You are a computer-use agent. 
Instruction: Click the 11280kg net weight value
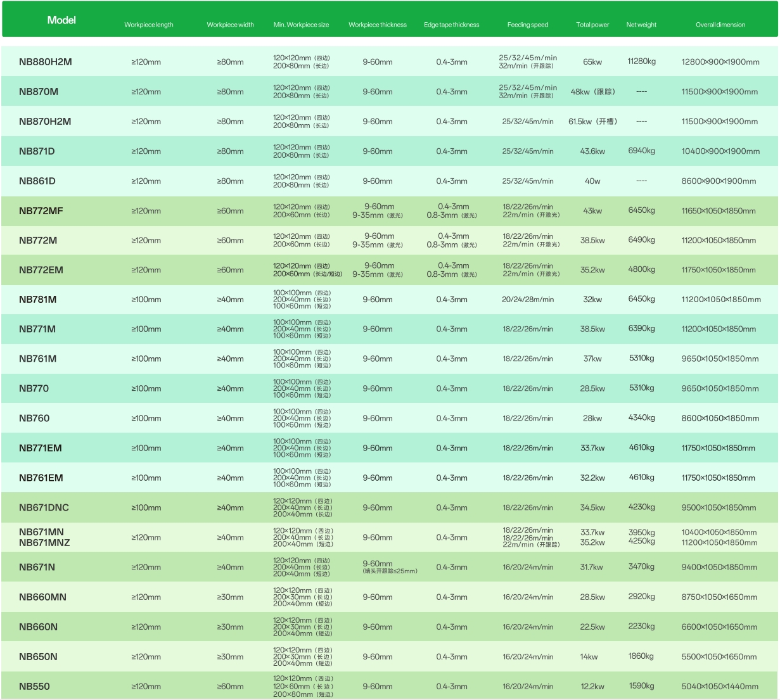coord(641,61)
